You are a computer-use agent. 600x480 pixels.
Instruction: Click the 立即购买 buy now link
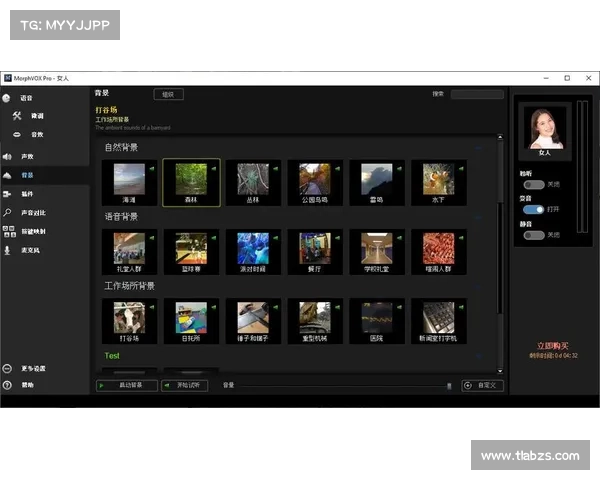(553, 346)
